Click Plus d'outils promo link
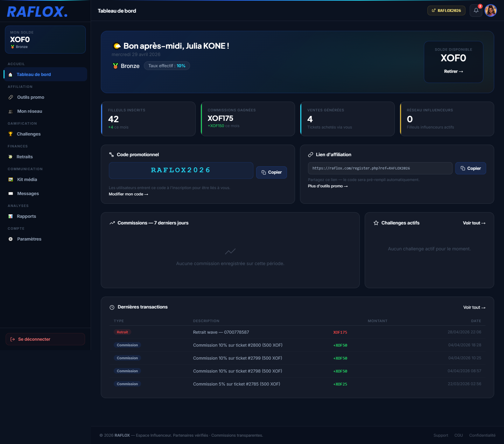Screen dimensions: 504x444 tap(328, 186)
